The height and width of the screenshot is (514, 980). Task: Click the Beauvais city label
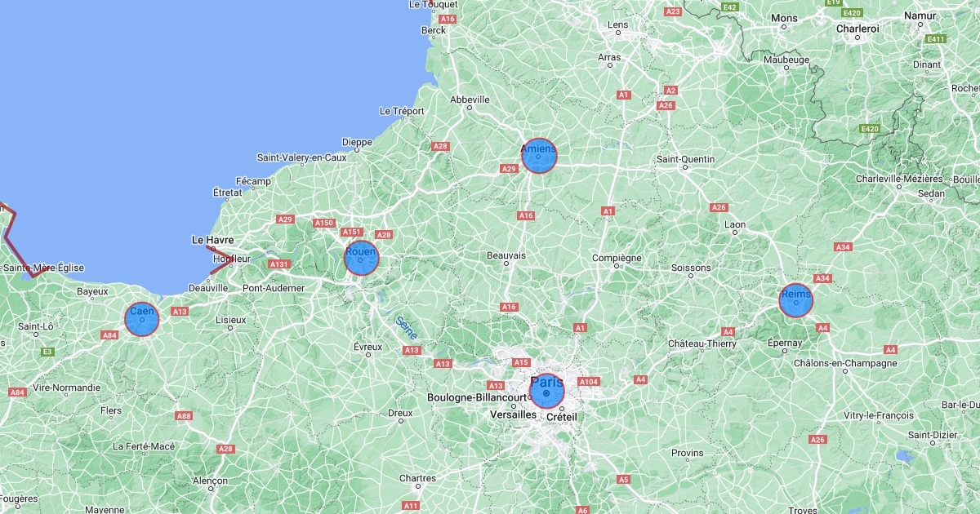pyautogui.click(x=506, y=255)
